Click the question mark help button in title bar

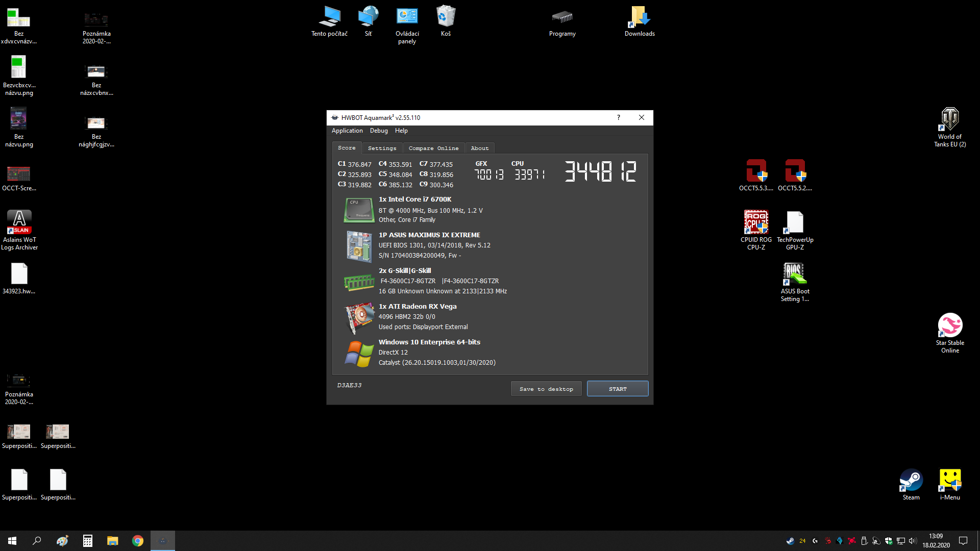tap(619, 117)
